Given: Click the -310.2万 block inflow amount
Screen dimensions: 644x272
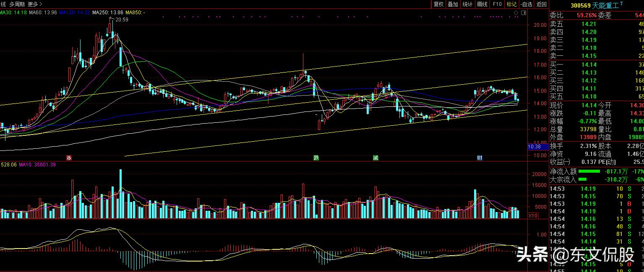Looking at the screenshot, I should pos(616,179).
